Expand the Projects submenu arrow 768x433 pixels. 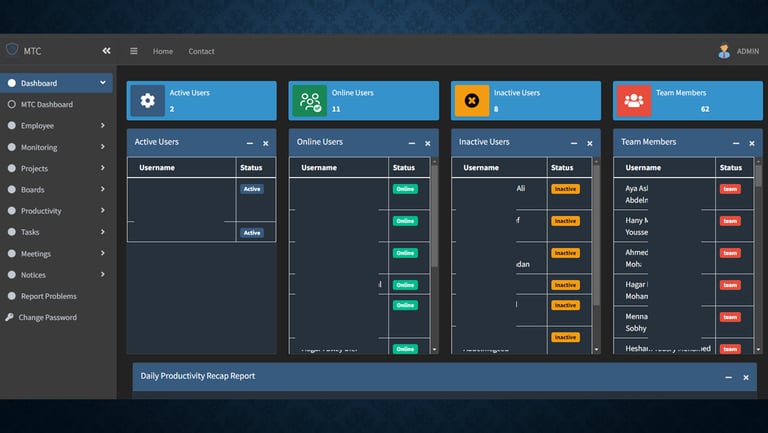click(102, 168)
